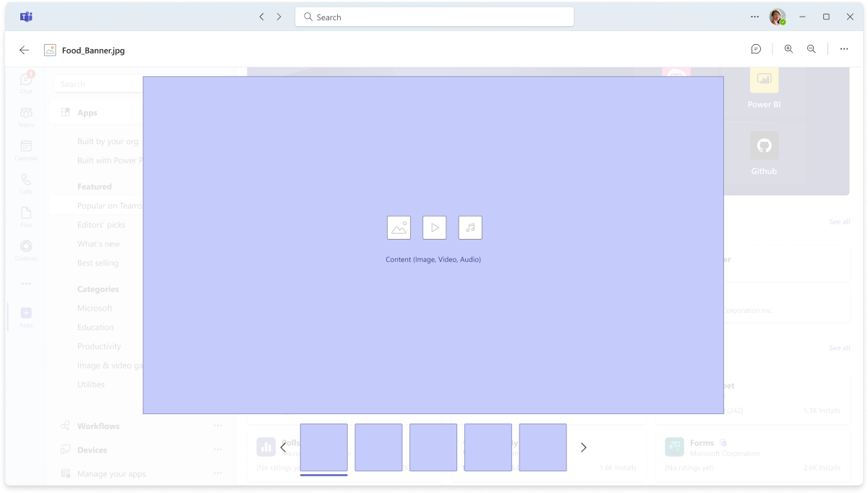The height and width of the screenshot is (493, 868).
Task: Click the Content (Image, Video, Audio) label
Action: pos(433,259)
